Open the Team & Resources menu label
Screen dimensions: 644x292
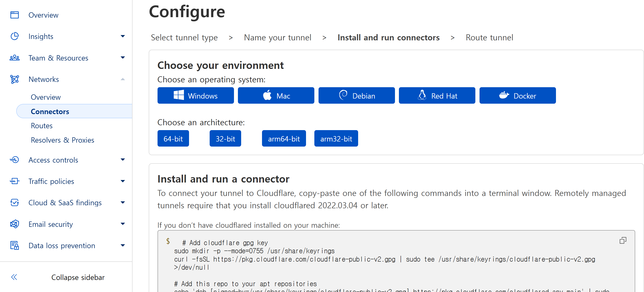click(x=59, y=58)
